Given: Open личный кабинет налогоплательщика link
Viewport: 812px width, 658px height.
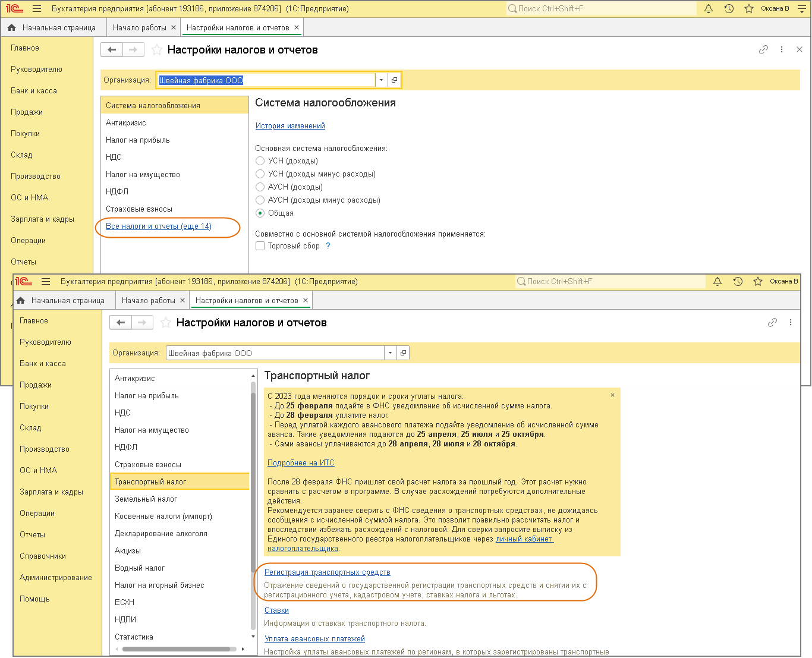Looking at the screenshot, I should point(524,539).
